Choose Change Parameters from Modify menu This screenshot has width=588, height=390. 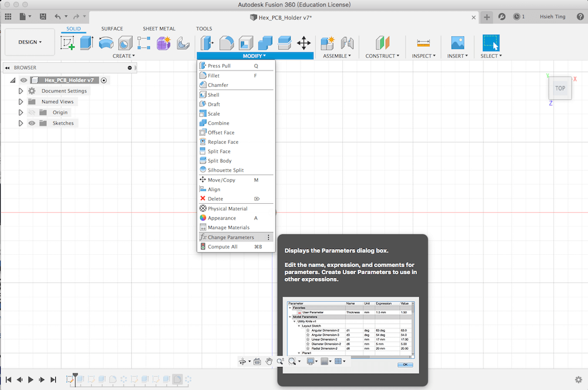pos(230,237)
